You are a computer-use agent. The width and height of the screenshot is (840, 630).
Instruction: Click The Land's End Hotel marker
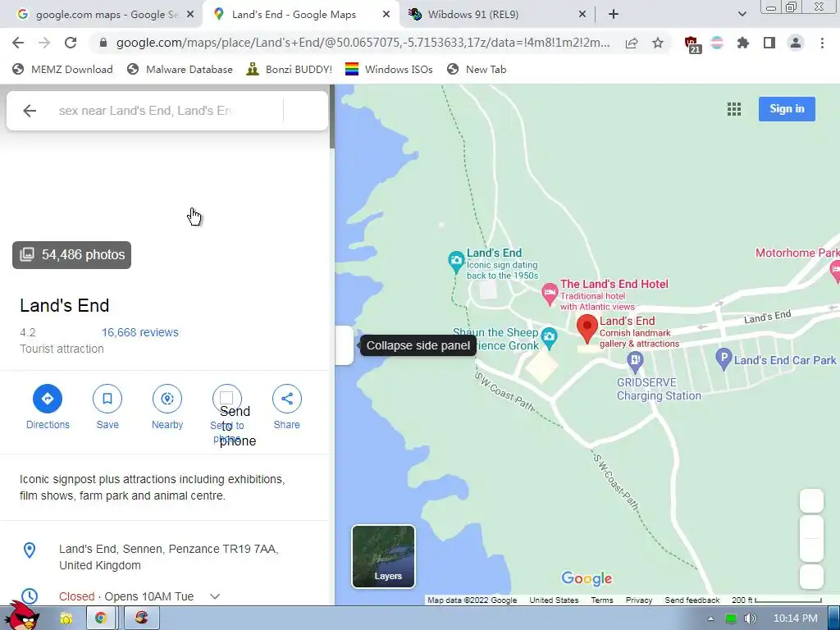pos(549,294)
